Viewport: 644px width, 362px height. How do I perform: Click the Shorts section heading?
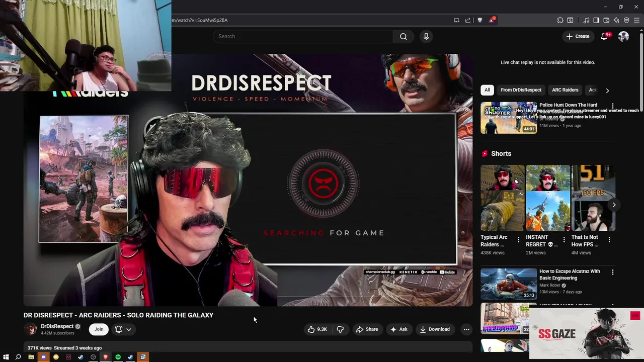[x=501, y=154]
